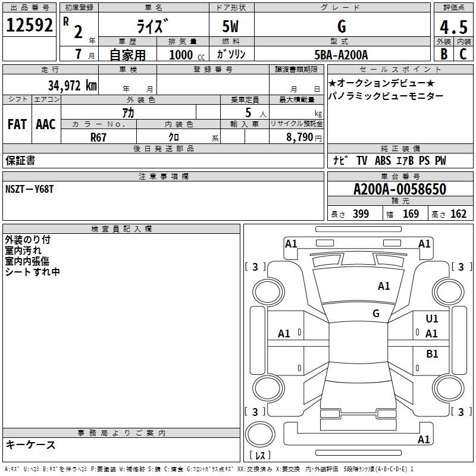Select the exterior rating B

pyautogui.click(x=444, y=54)
